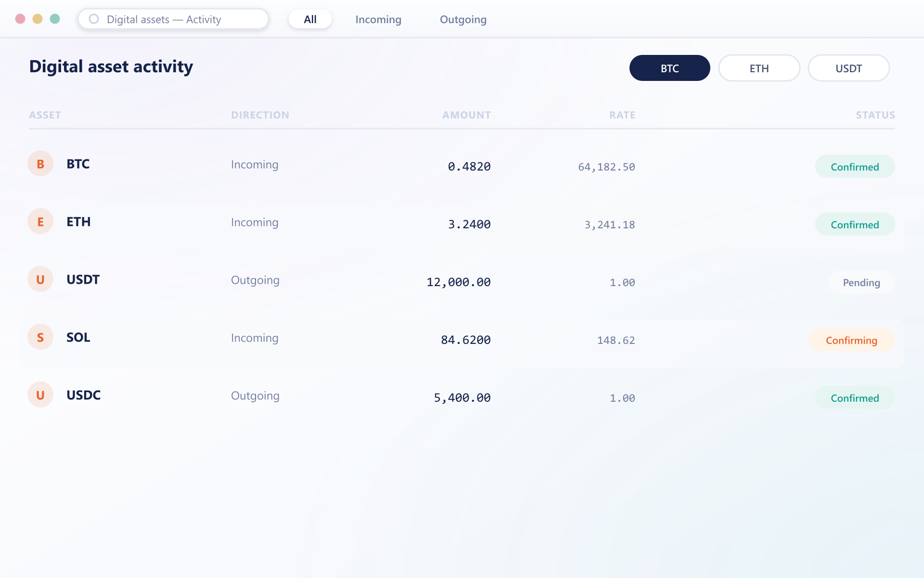Screen dimensions: 924x578
Task: Click the BTC row avatar icon
Action: (40, 164)
